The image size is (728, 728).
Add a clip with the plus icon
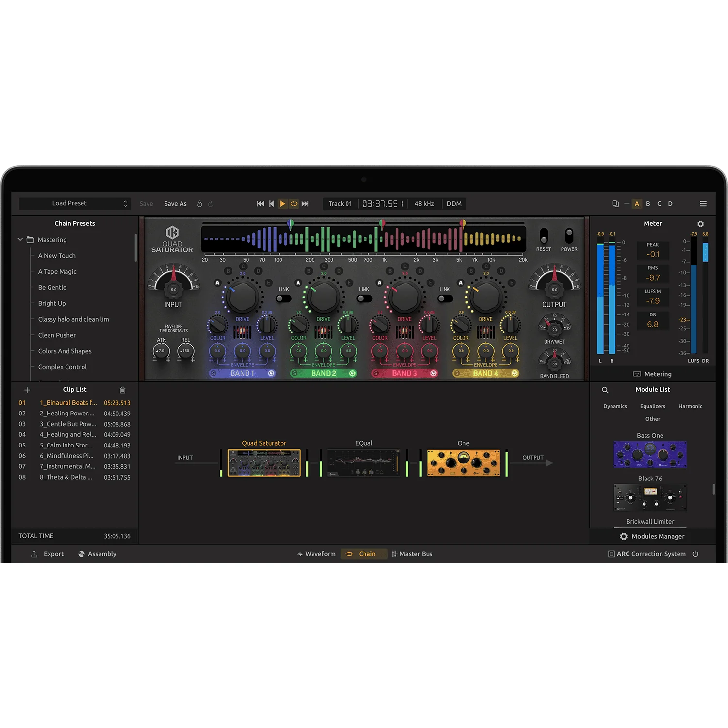(27, 390)
